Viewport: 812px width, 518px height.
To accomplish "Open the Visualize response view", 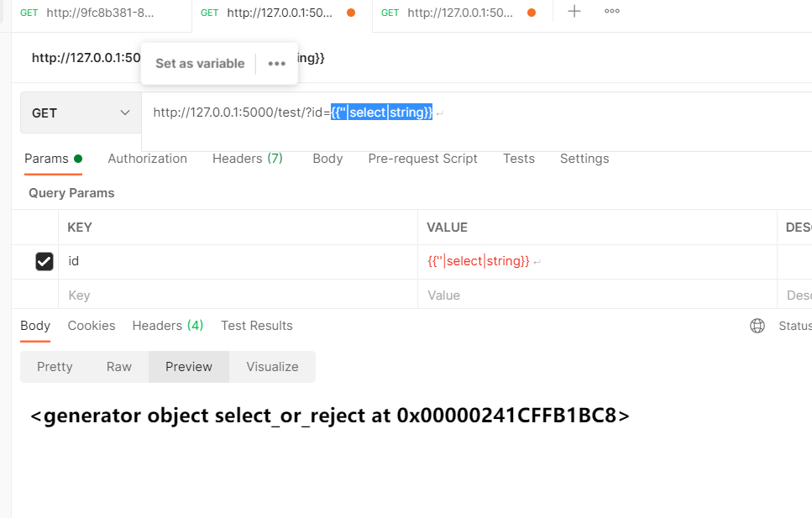I will pyautogui.click(x=272, y=367).
